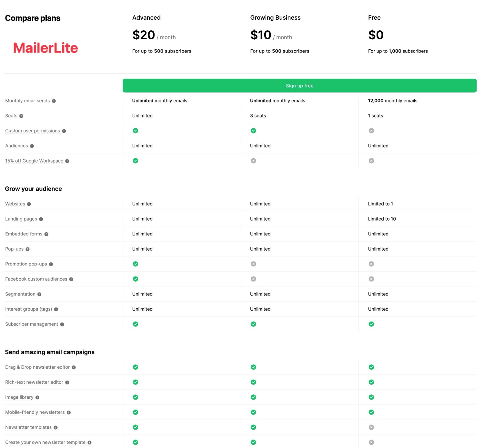Click the Advanced plan's Unlimited seats cell
Image resolution: width=484 pixels, height=448 pixels.
[142, 116]
